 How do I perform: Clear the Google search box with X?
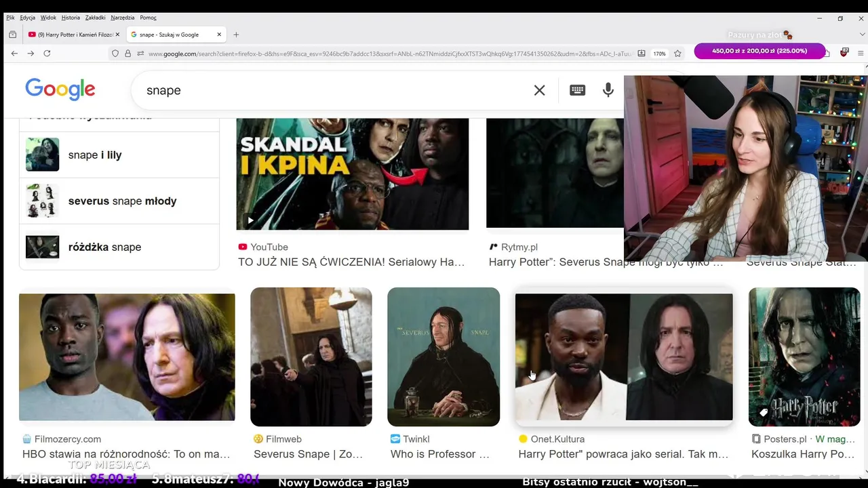539,90
